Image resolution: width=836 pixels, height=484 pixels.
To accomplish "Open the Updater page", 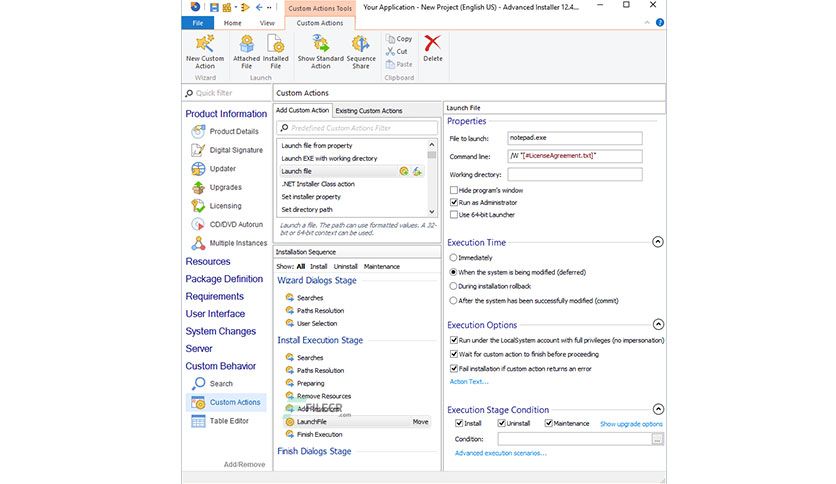I will [x=213, y=168].
